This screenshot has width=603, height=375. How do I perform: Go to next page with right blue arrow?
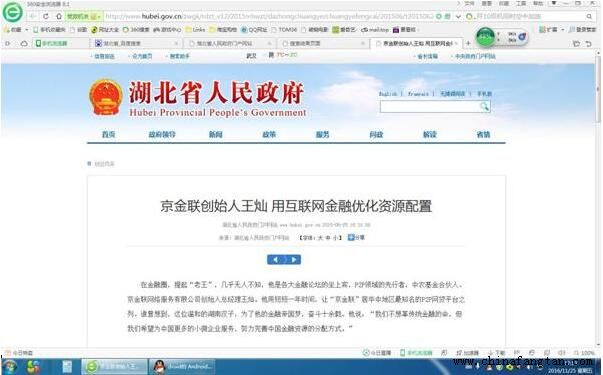click(293, 260)
